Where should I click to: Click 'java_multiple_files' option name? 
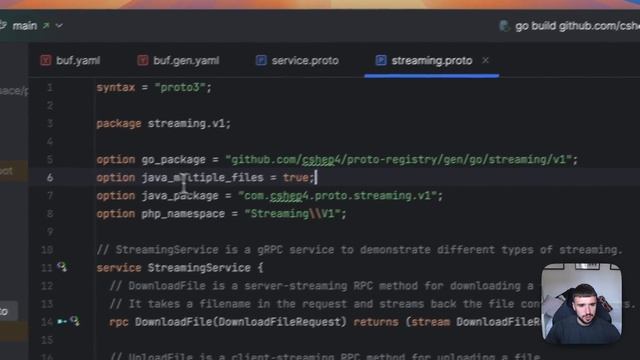(x=202, y=178)
